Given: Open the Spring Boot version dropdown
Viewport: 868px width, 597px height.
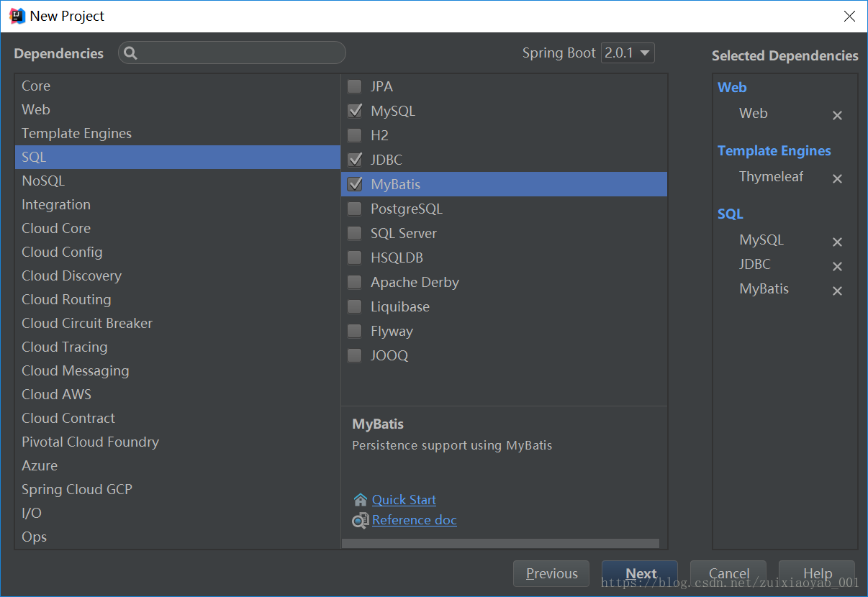Looking at the screenshot, I should click(x=628, y=53).
